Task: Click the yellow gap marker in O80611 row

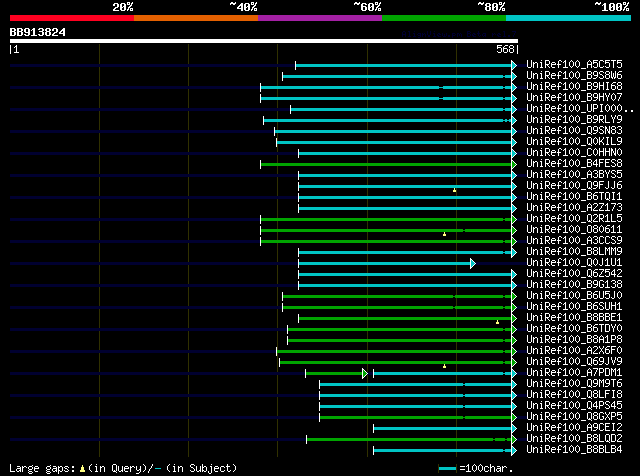Action: (444, 234)
